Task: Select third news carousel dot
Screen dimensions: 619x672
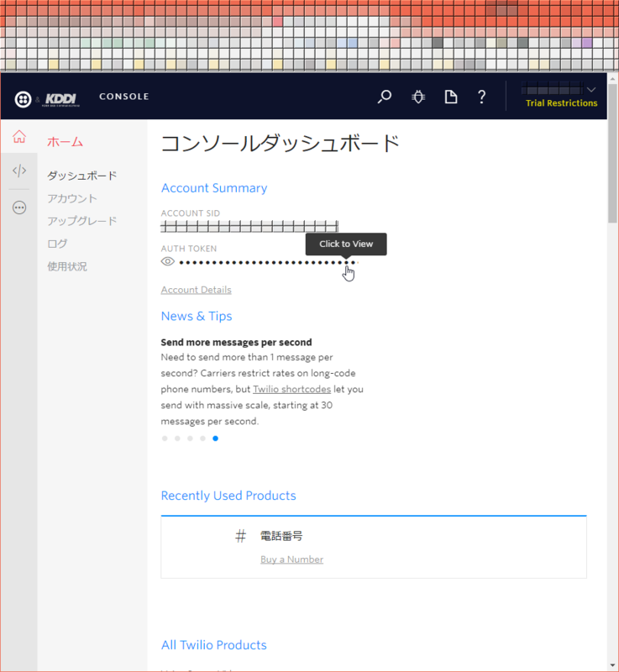Action: click(190, 438)
